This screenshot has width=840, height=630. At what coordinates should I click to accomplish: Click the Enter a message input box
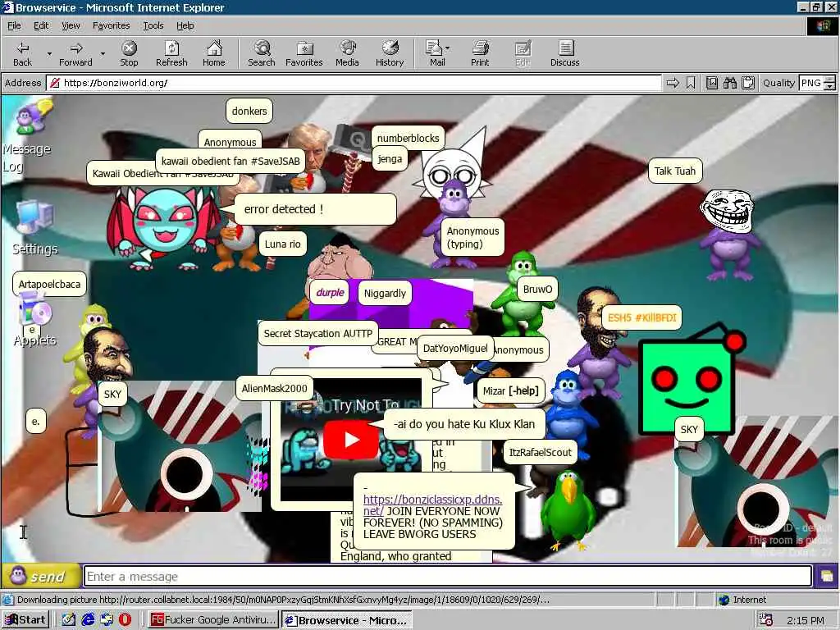pyautogui.click(x=447, y=577)
